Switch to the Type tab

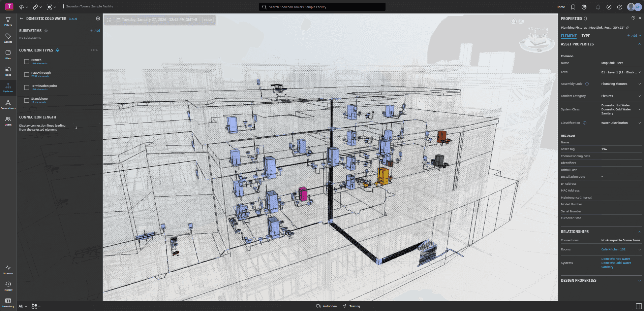pyautogui.click(x=585, y=36)
